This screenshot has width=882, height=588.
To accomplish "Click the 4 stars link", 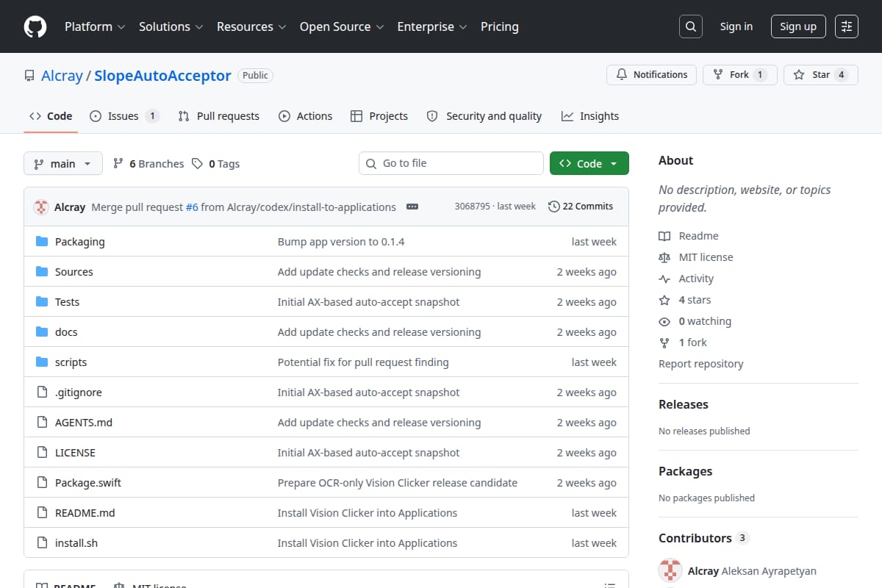I will 685,300.
